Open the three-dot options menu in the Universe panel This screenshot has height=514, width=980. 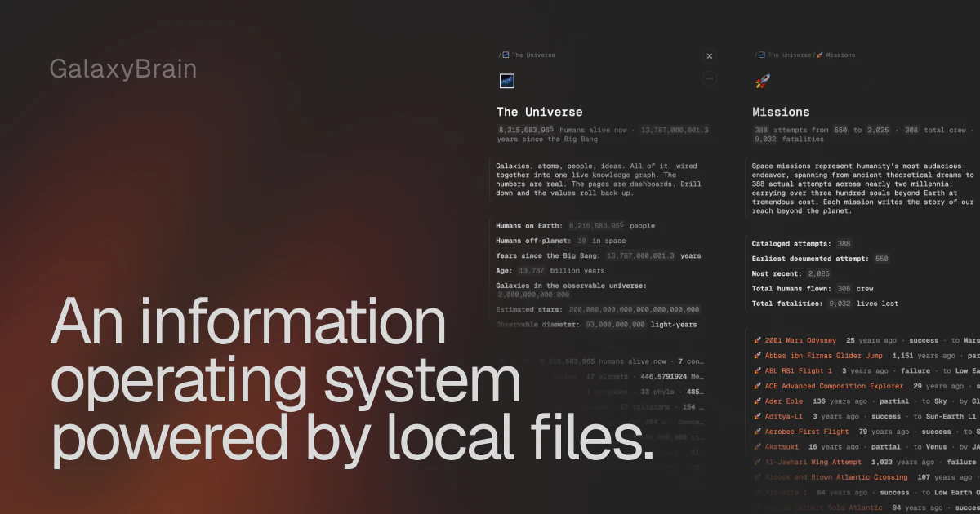(709, 79)
